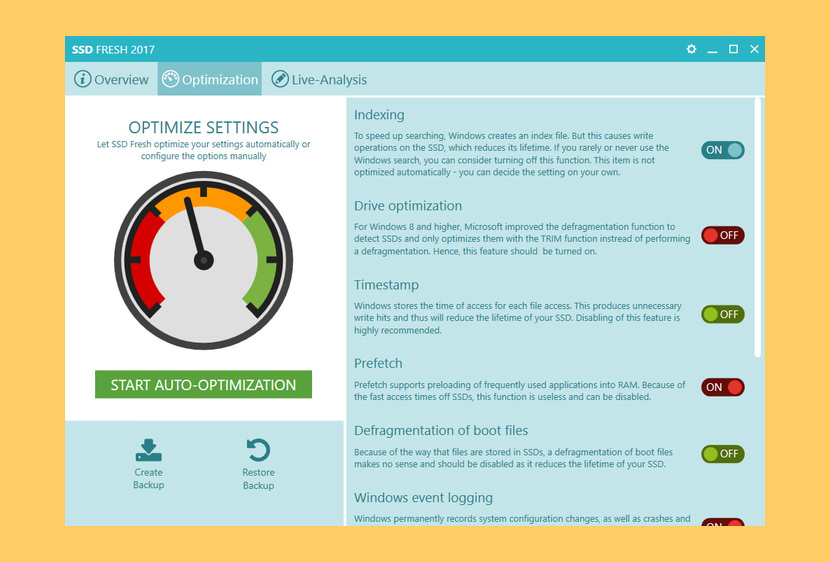Click the Live-Analysis pencil icon
830x562 pixels.
pos(279,79)
